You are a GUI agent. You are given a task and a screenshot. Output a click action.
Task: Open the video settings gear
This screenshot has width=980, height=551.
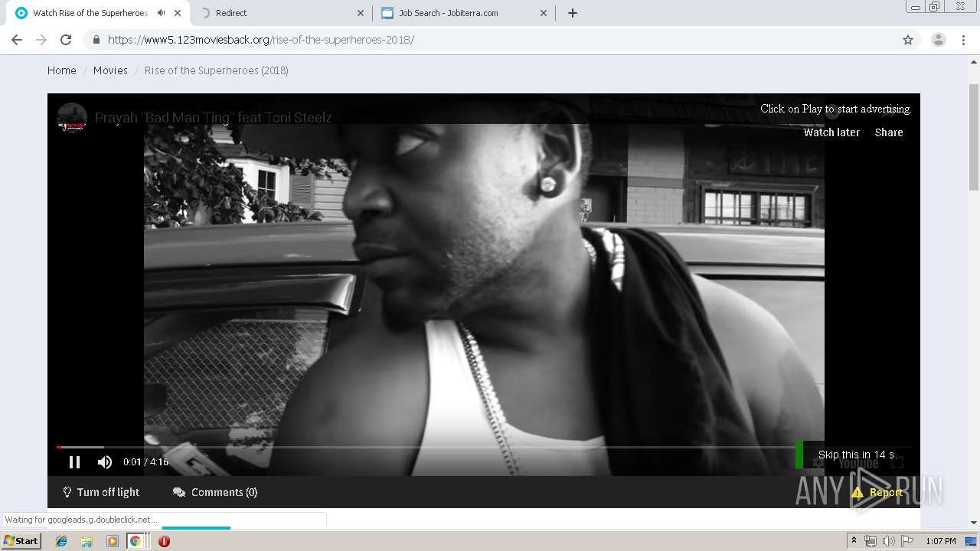tap(818, 462)
